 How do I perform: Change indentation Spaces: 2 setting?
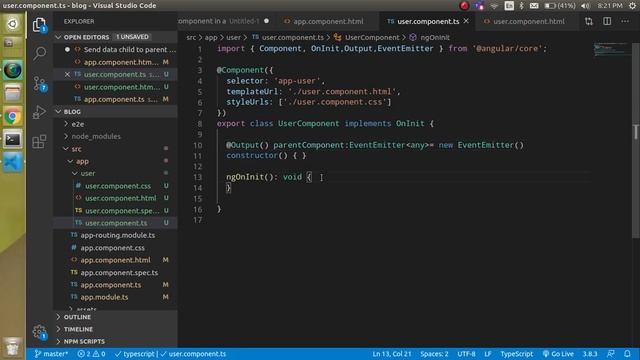434,354
